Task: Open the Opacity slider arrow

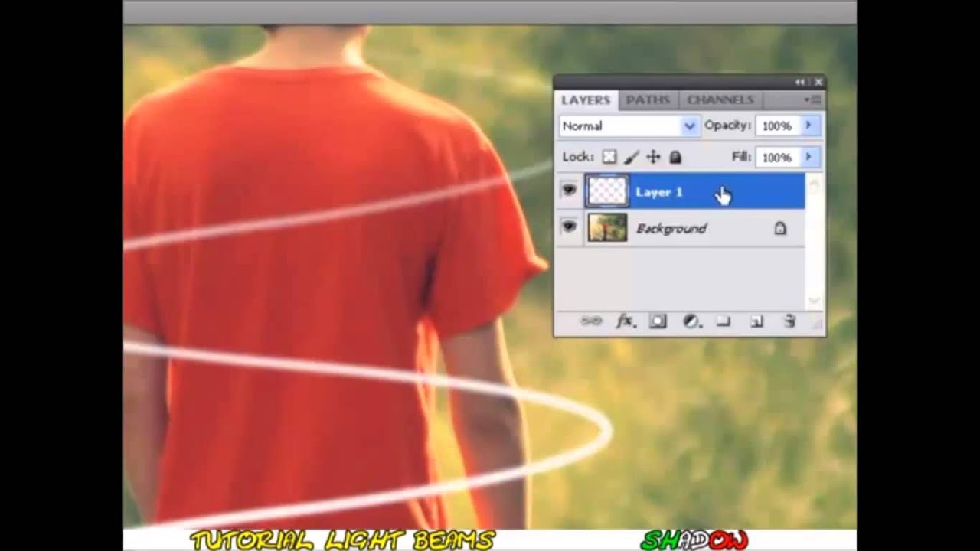Action: pos(808,126)
